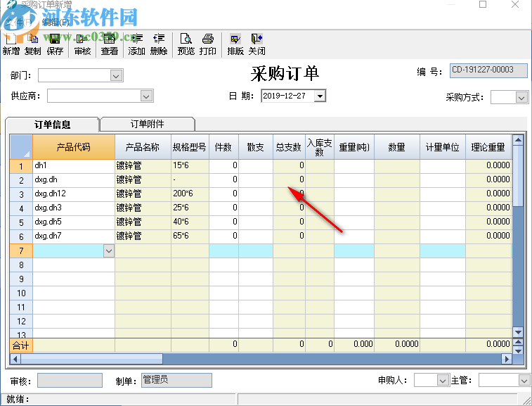Screen dimensions: 532x406
Task: Click the 入库支数 column header
Action: coord(320,147)
